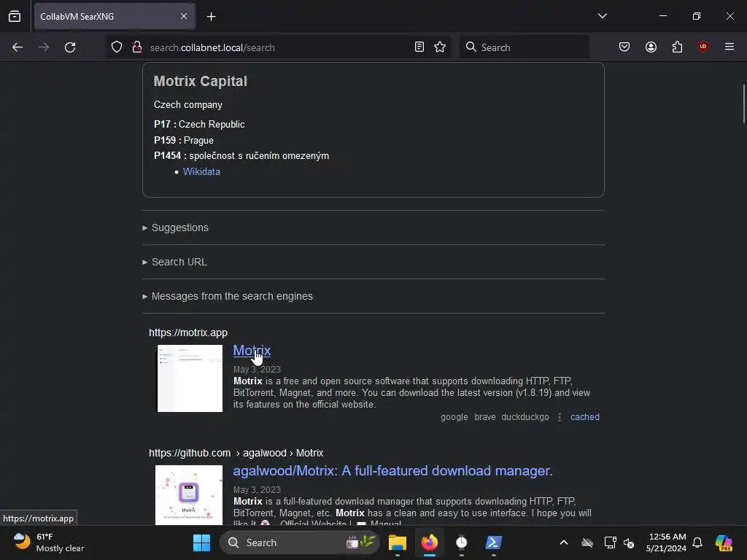Screen dimensions: 747x560
Task: Expand Messages from the search engines
Action: tap(232, 296)
